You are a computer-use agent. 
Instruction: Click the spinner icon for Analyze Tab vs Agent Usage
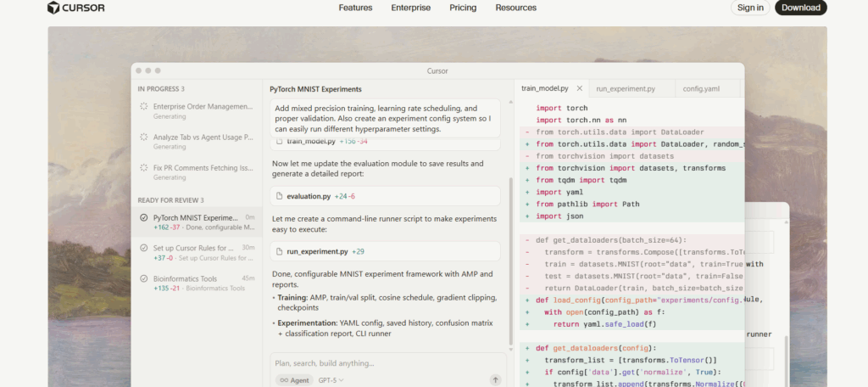coord(144,137)
